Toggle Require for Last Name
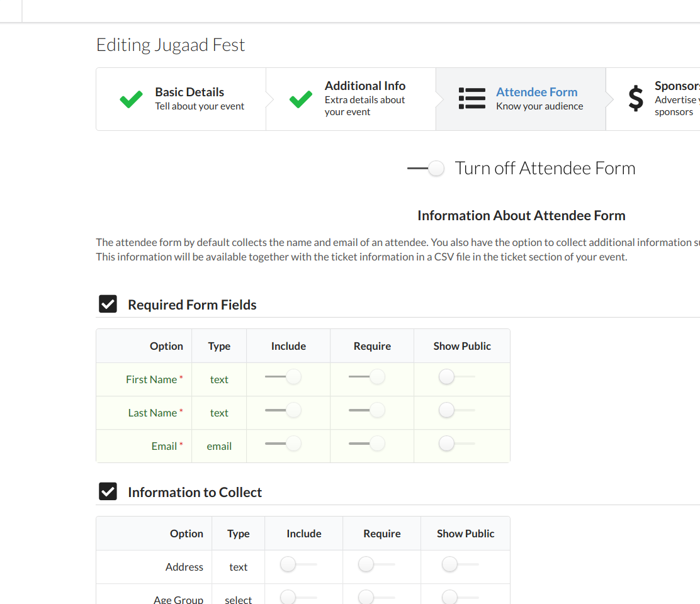This screenshot has width=700, height=604. pos(367,410)
